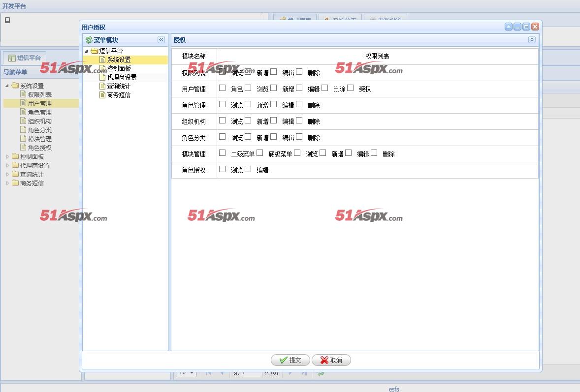Collapse the 授权 panel using the double-chevron icon
The height and width of the screenshot is (392, 580).
[532, 40]
